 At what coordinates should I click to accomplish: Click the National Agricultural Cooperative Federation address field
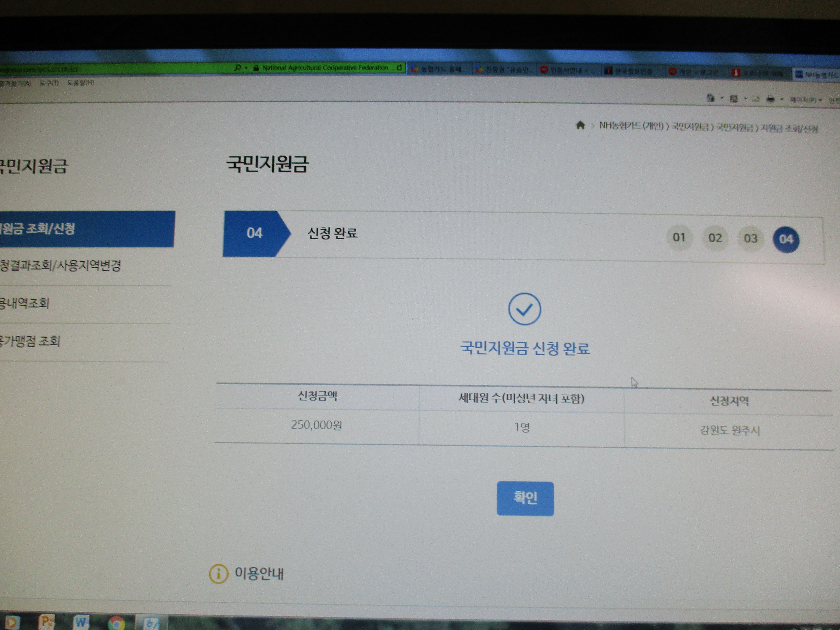[325, 68]
